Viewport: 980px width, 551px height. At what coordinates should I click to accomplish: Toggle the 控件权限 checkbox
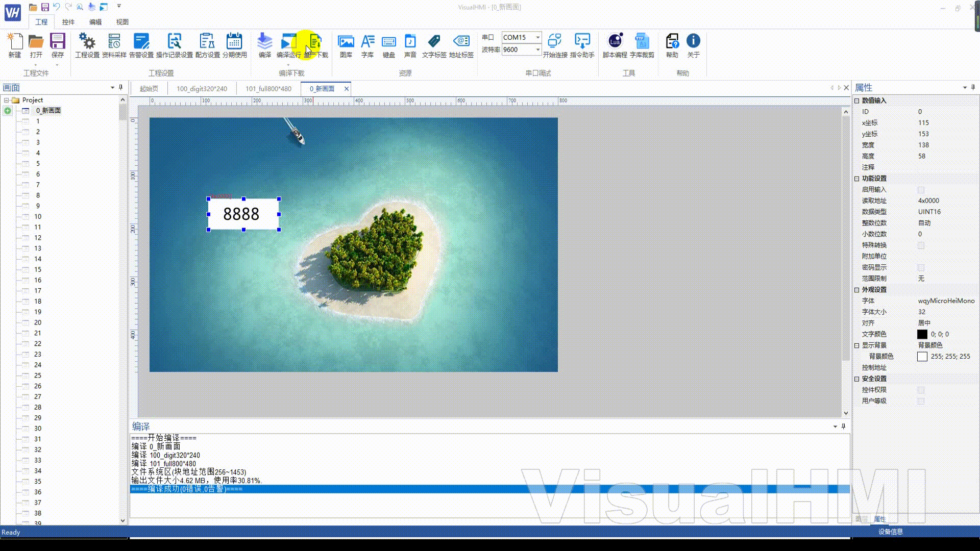tap(921, 390)
